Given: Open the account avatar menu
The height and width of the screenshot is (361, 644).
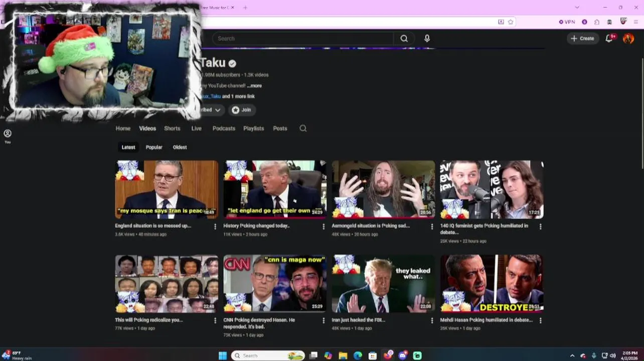Looking at the screenshot, I should click(628, 39).
